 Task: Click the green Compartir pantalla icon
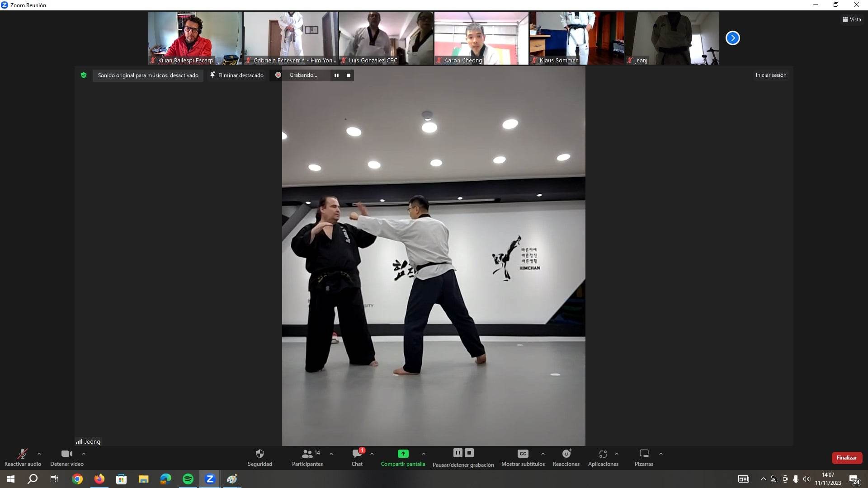(403, 454)
